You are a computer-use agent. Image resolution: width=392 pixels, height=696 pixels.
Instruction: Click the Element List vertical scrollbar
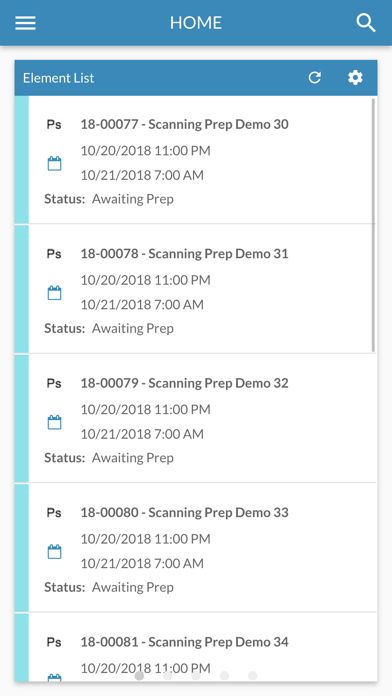point(374,225)
